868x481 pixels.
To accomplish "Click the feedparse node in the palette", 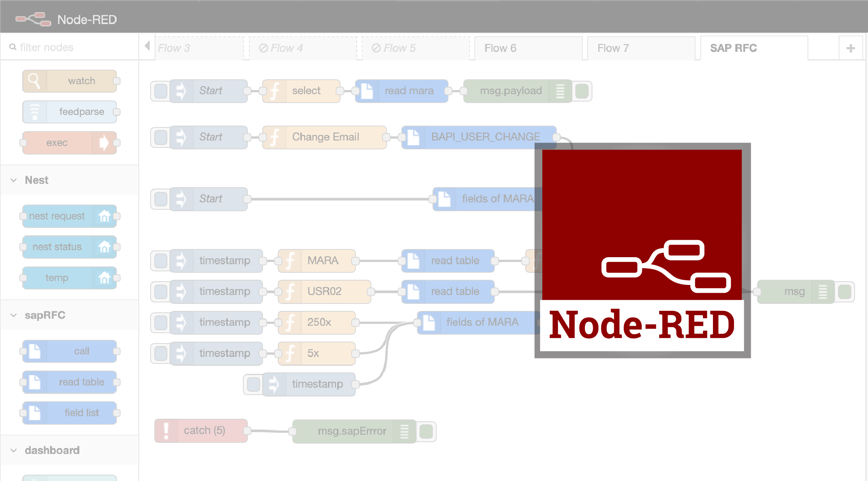I will (x=70, y=112).
